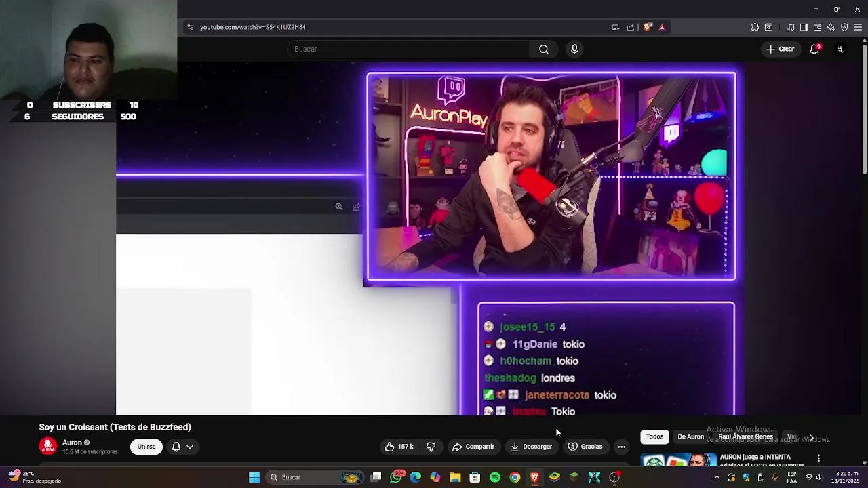The height and width of the screenshot is (488, 868).
Task: Click 15.6 M de suscriptores text
Action: click(90, 452)
